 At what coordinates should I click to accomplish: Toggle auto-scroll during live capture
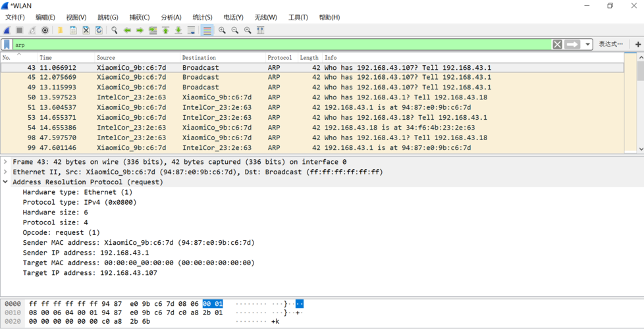point(191,30)
